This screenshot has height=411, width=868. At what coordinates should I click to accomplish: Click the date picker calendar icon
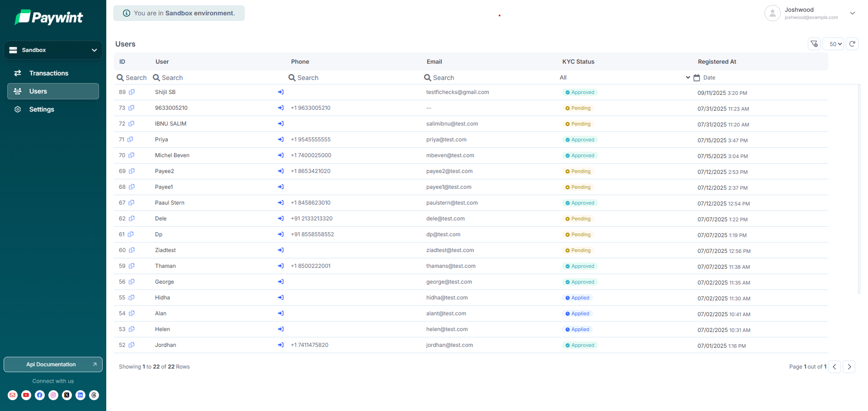point(696,77)
